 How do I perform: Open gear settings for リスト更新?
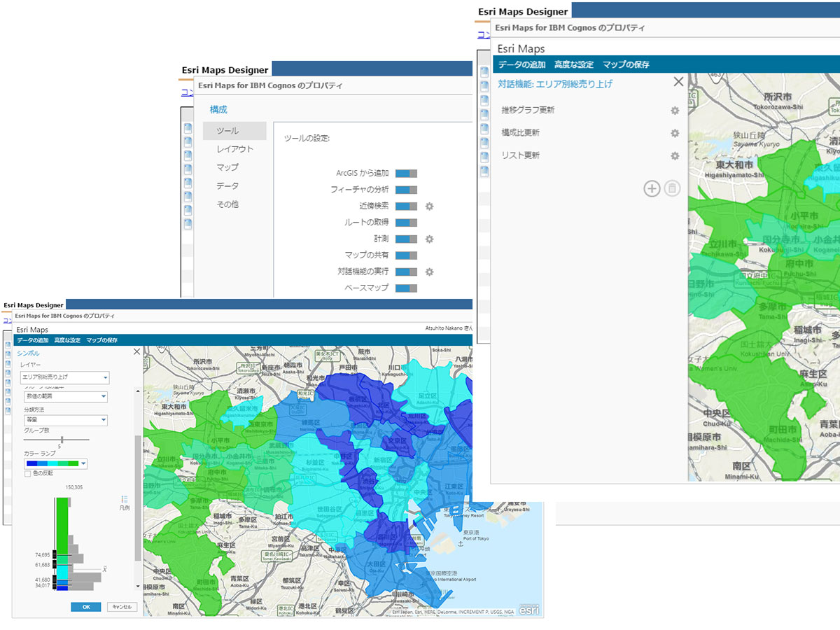click(675, 156)
